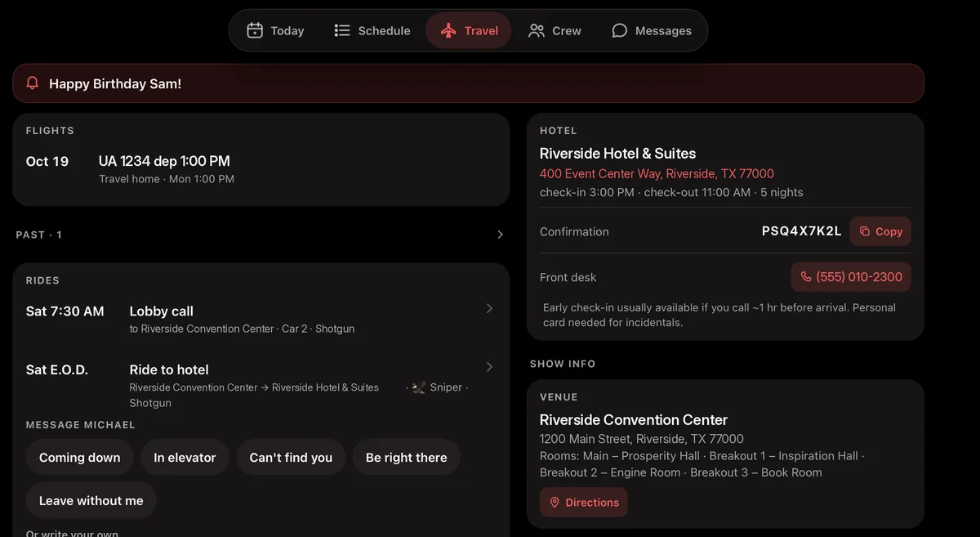Open the Lobby call ride chevron
The image size is (980, 537).
tap(489, 308)
